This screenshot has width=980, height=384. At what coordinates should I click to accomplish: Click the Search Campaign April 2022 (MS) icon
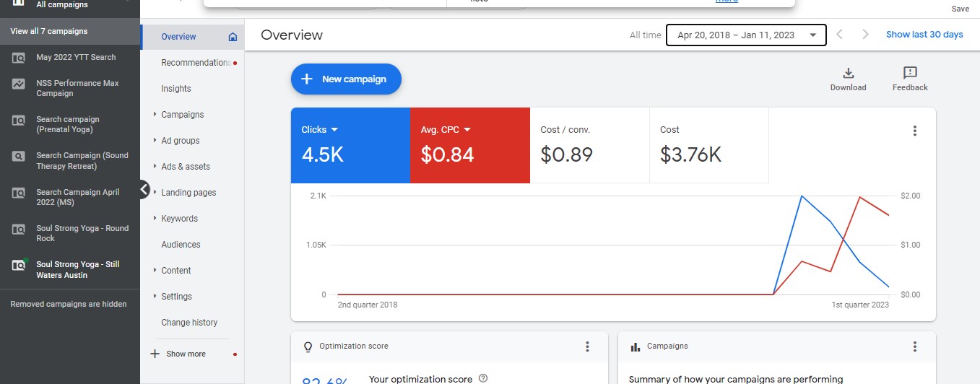coord(19,193)
